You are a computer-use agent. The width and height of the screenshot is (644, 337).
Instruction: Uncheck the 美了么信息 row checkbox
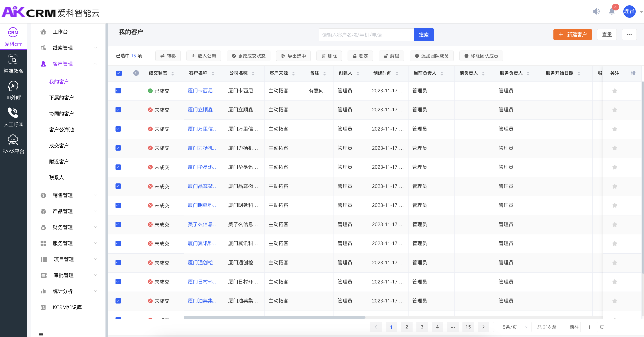118,224
